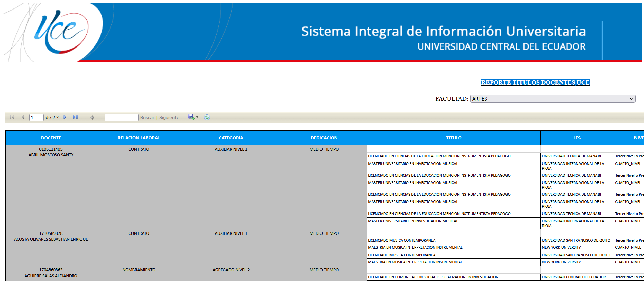This screenshot has height=281, width=644.
Task: Open the FACULTAD dropdown showing ARTES
Action: click(552, 99)
